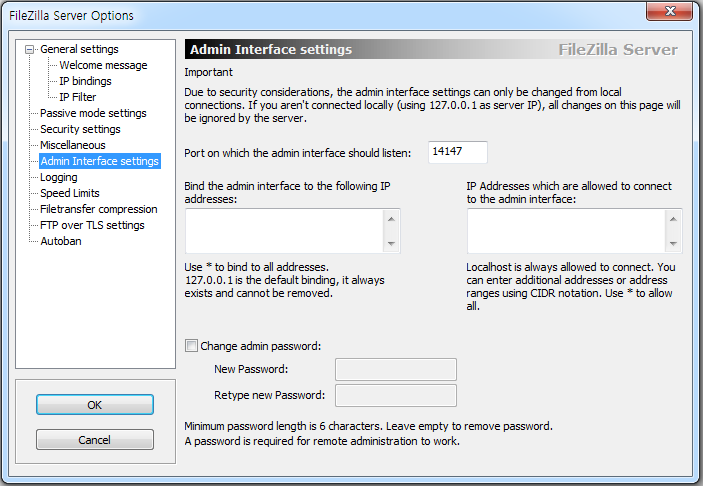Open the Welcome message page

103,65
